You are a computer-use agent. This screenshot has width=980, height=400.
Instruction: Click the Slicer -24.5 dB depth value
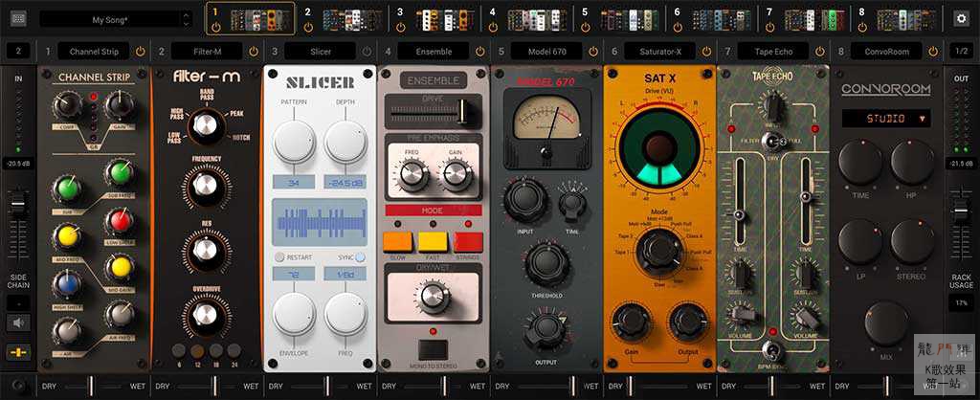(345, 183)
